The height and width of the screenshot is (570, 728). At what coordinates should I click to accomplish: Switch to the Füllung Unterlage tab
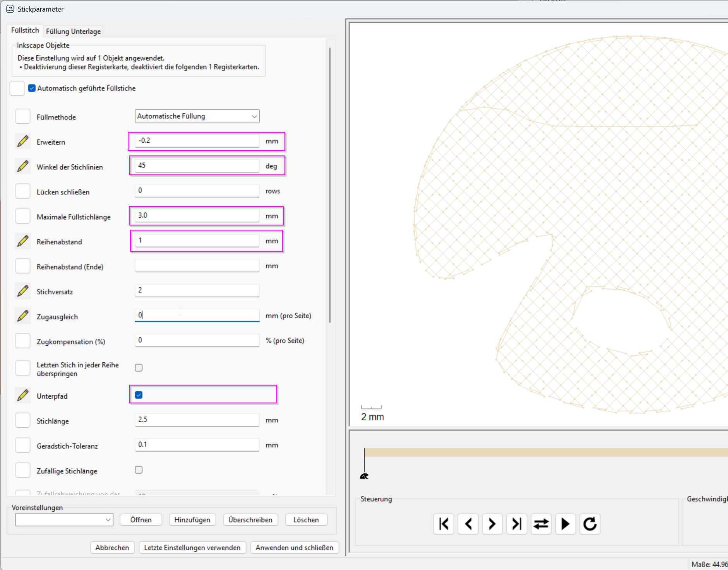point(73,31)
